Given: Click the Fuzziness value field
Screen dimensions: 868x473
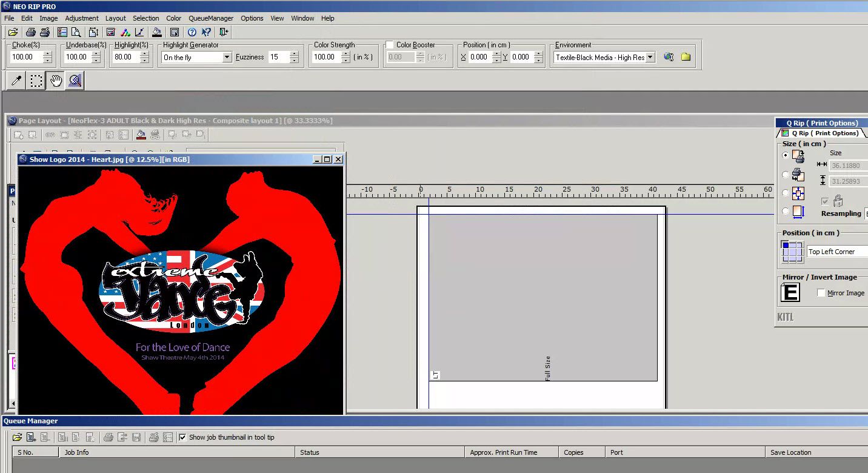Looking at the screenshot, I should pos(279,57).
